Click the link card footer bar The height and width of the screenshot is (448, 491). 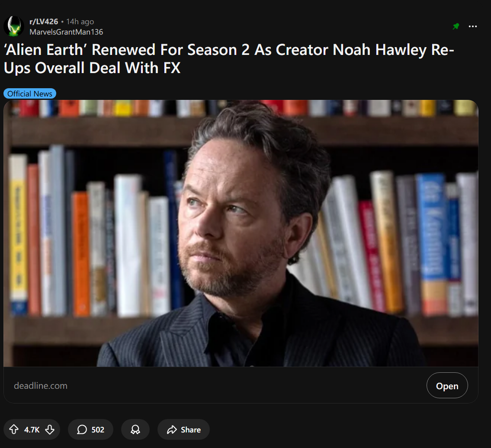[x=241, y=385]
